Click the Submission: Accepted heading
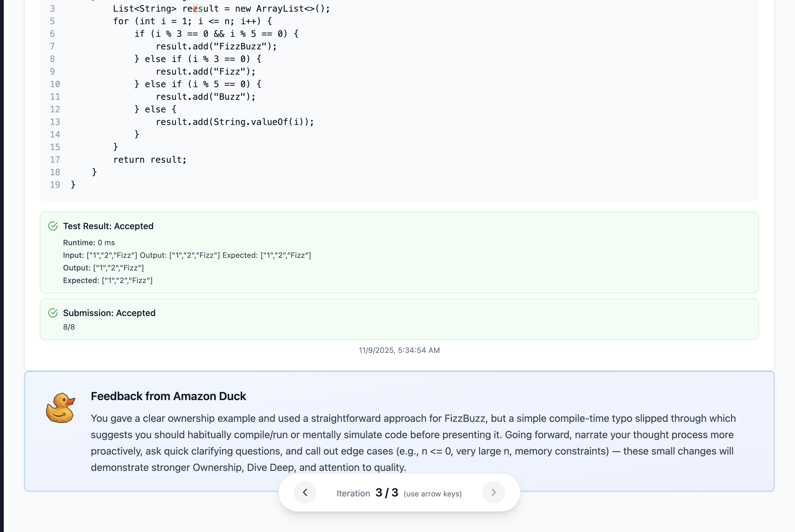Screen dimensions: 795x532 coord(109,313)
